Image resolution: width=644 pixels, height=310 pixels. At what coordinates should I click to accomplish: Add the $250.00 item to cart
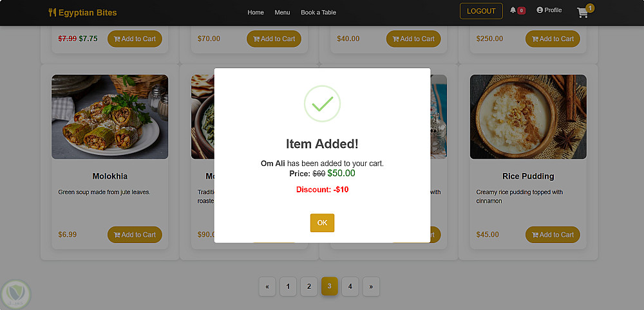pyautogui.click(x=553, y=39)
